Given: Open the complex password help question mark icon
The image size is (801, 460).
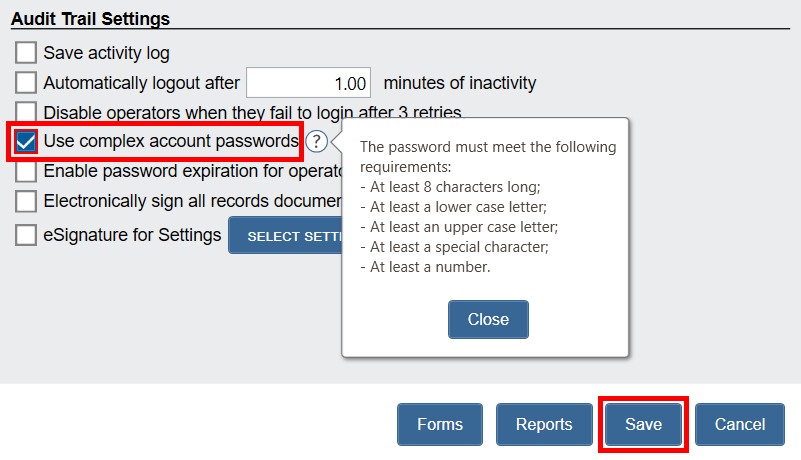Looking at the screenshot, I should (317, 141).
